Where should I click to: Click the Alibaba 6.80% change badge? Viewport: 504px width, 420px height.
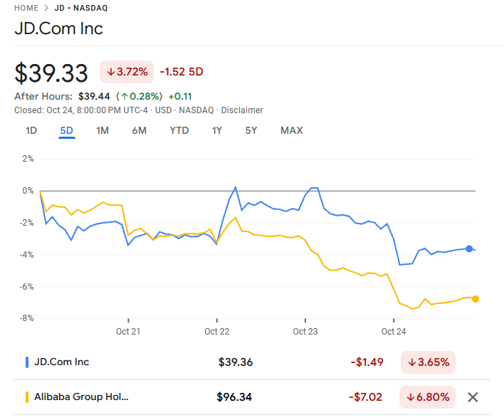click(x=428, y=397)
